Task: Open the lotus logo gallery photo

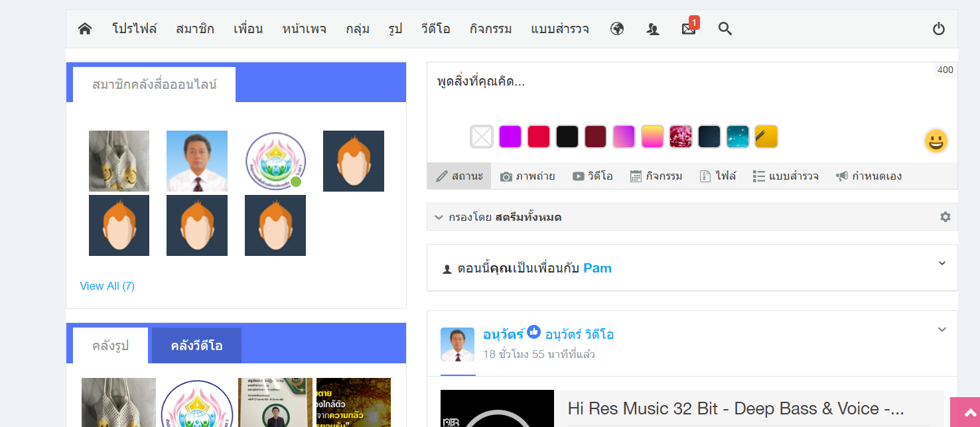Action: (197, 402)
